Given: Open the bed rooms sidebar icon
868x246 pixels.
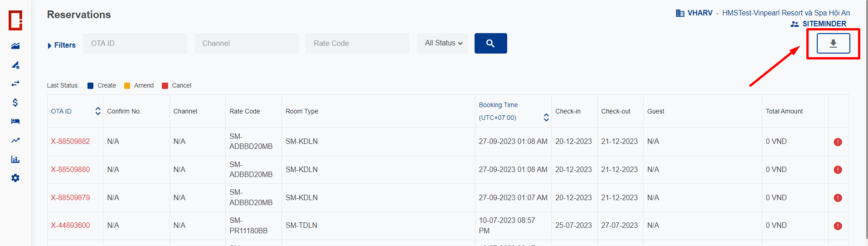Looking at the screenshot, I should [15, 121].
